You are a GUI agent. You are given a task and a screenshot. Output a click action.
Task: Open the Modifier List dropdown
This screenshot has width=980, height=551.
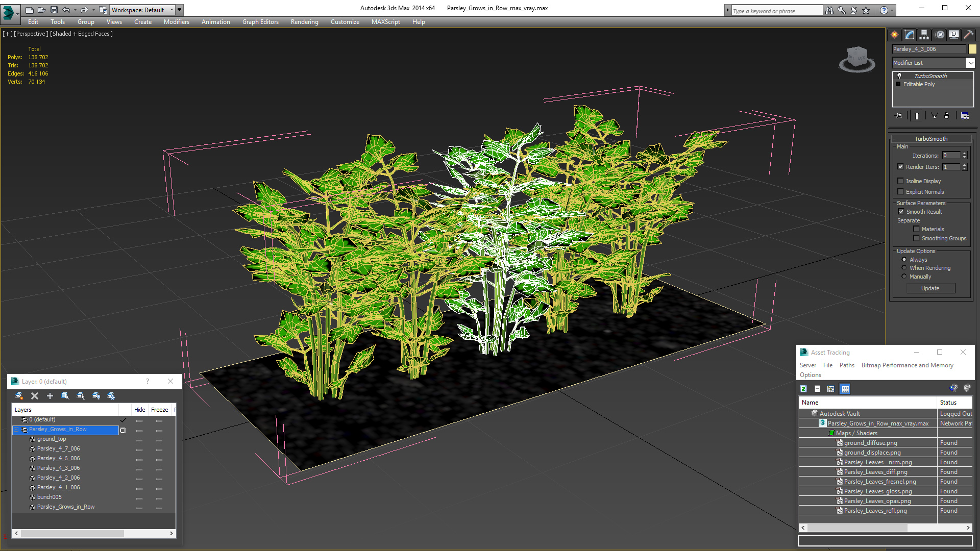970,63
